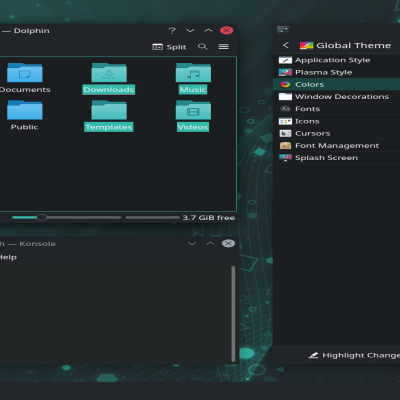Viewport: 400px width, 400px height.
Task: Toggle Split view in Dolphin
Action: 169,47
